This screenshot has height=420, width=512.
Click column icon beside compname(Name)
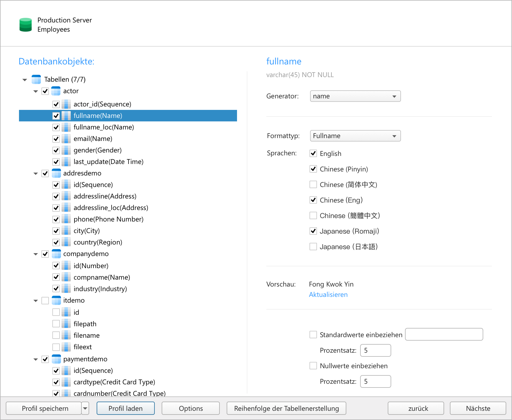[x=66, y=277]
